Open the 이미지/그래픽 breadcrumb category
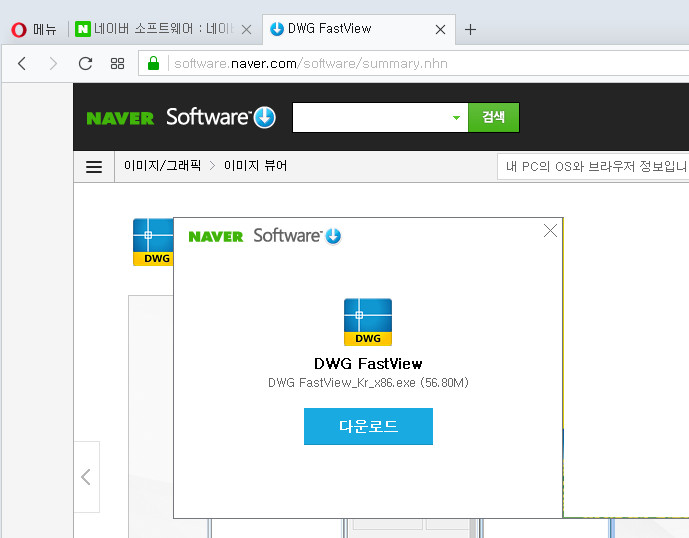The height and width of the screenshot is (538, 689). (x=163, y=166)
